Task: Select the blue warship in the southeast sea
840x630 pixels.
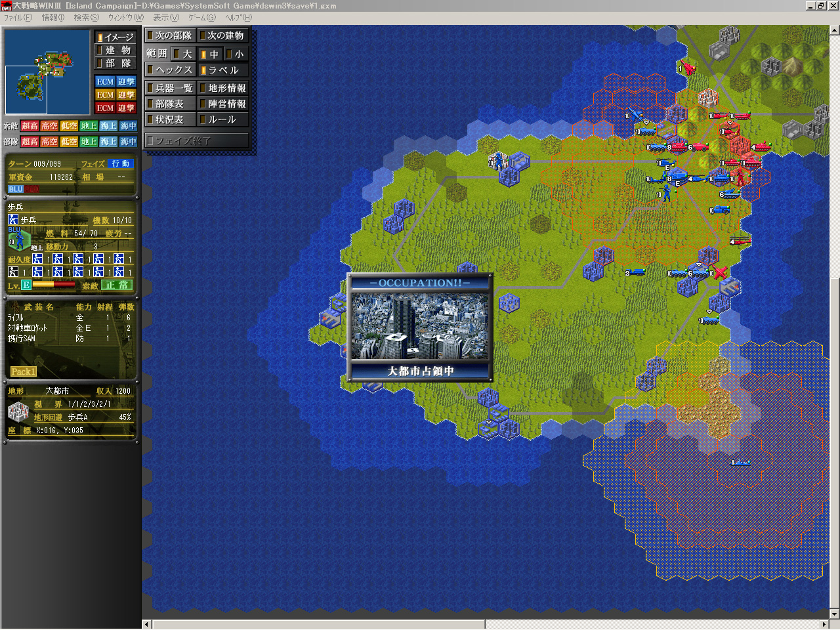Action: [741, 462]
